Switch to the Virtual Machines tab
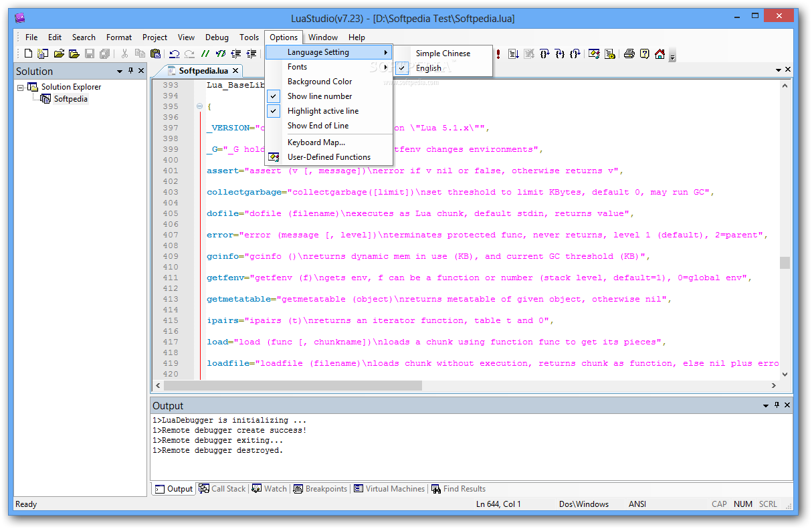The height and width of the screenshot is (529, 812). pos(389,489)
